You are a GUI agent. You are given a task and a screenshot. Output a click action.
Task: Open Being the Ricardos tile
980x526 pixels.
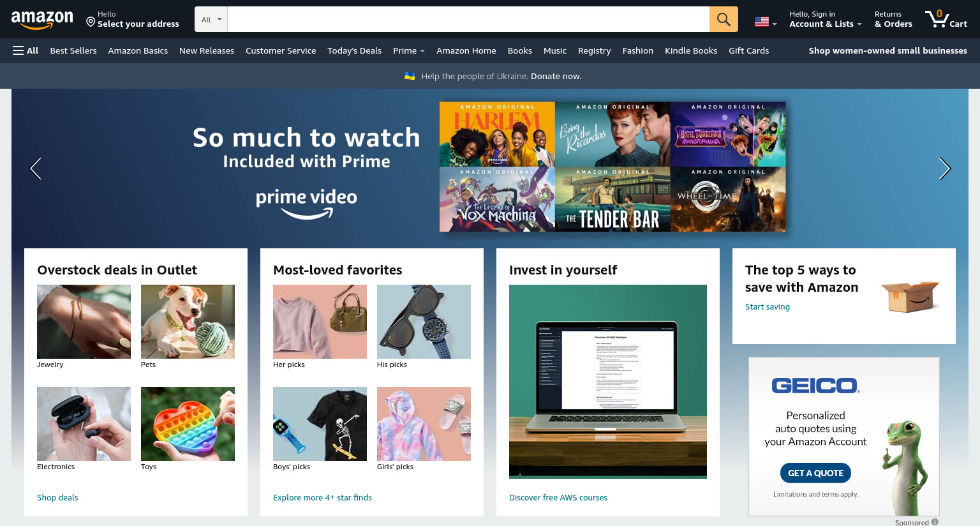point(612,134)
